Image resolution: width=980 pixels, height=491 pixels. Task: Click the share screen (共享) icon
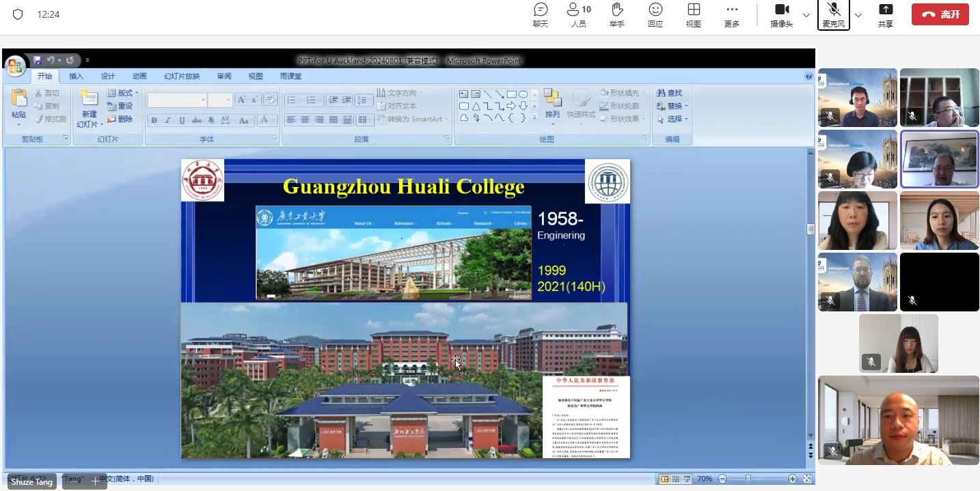tap(886, 14)
